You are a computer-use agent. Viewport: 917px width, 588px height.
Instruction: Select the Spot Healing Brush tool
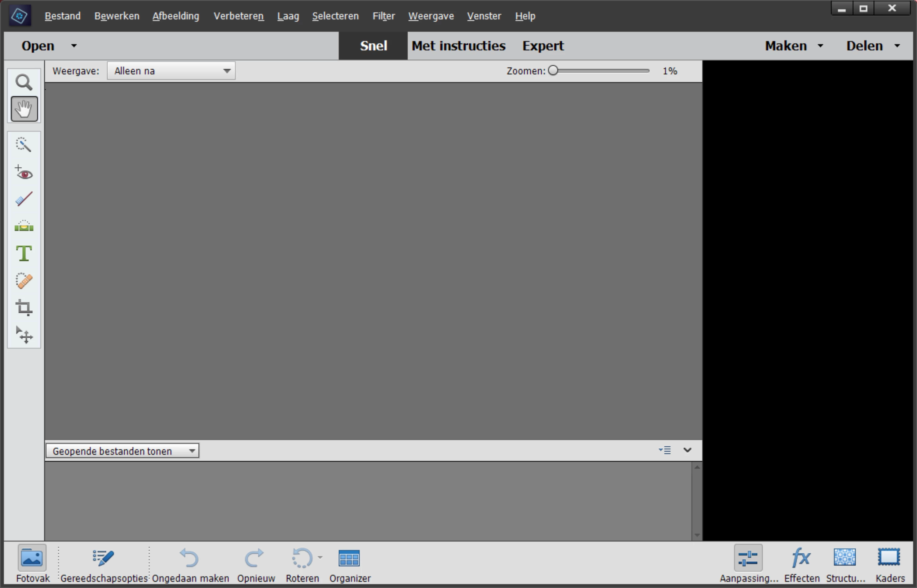pos(24,281)
